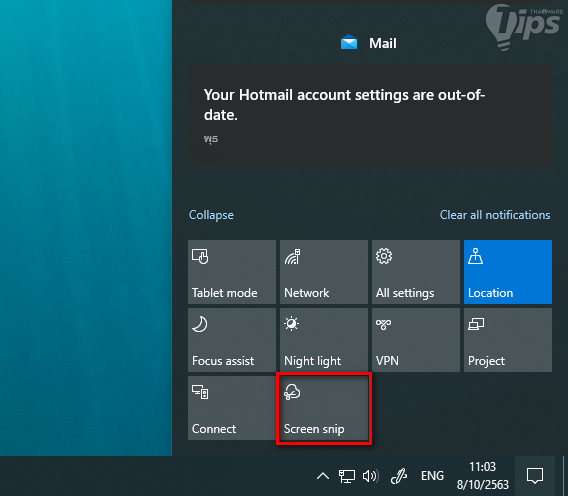
Task: Open the volume control tray icon
Action: [x=370, y=476]
